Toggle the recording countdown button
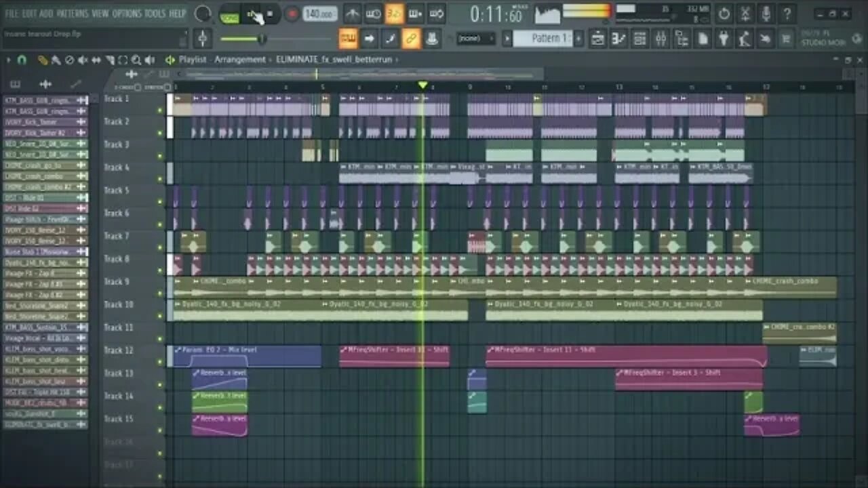 (394, 14)
